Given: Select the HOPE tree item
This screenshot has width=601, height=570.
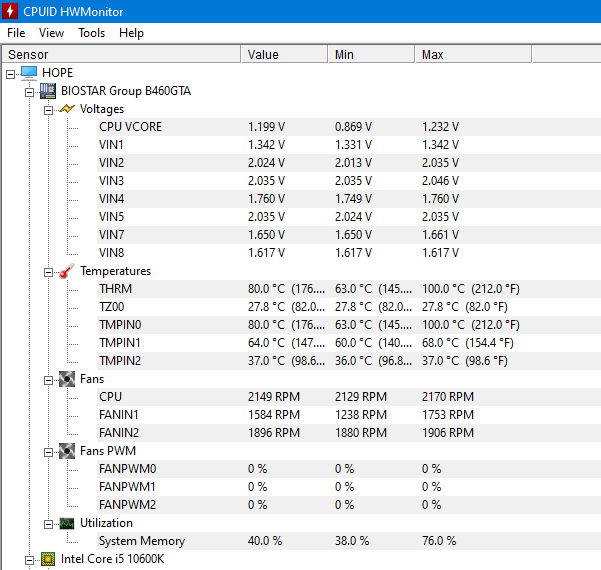Looking at the screenshot, I should [57, 73].
